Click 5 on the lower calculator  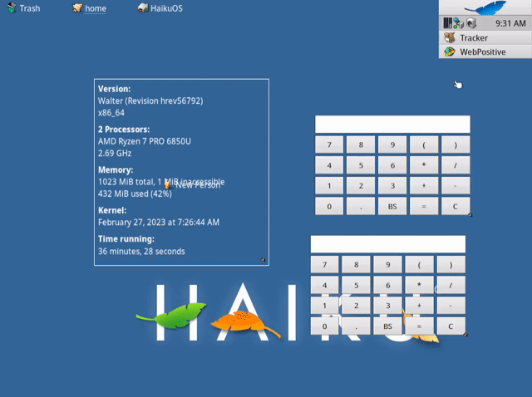coord(357,286)
